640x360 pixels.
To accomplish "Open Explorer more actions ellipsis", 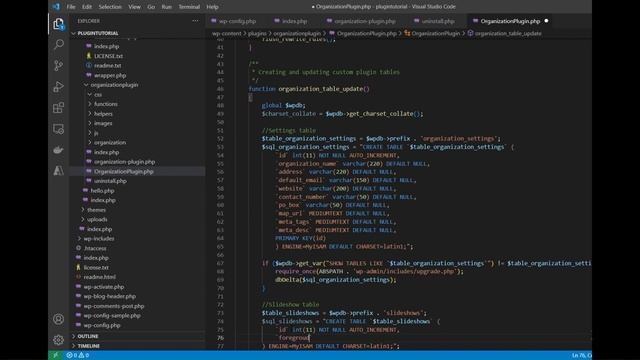I will [x=196, y=21].
